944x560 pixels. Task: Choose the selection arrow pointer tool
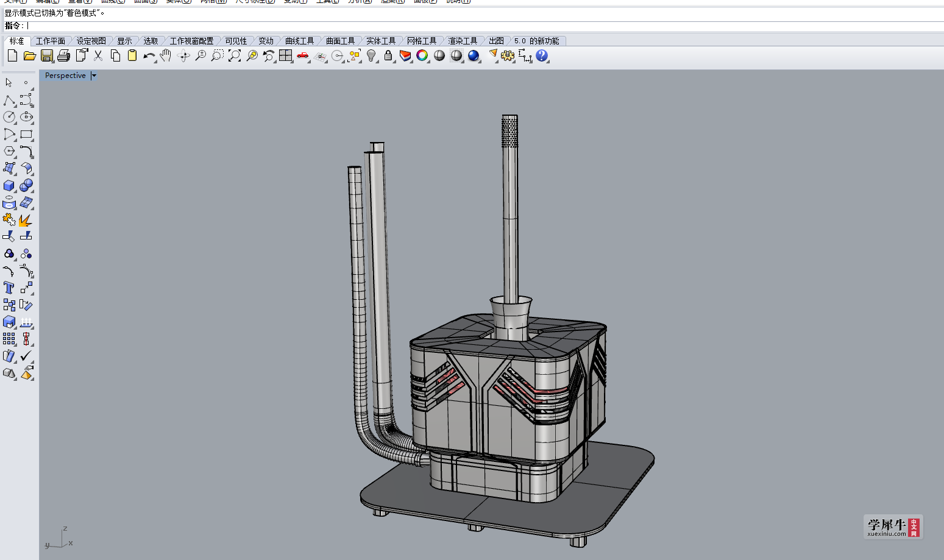click(9, 82)
